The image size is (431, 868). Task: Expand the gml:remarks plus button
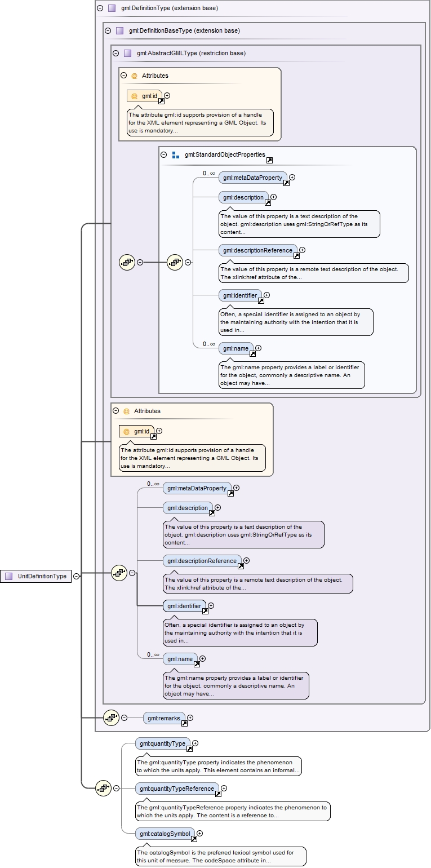click(190, 718)
